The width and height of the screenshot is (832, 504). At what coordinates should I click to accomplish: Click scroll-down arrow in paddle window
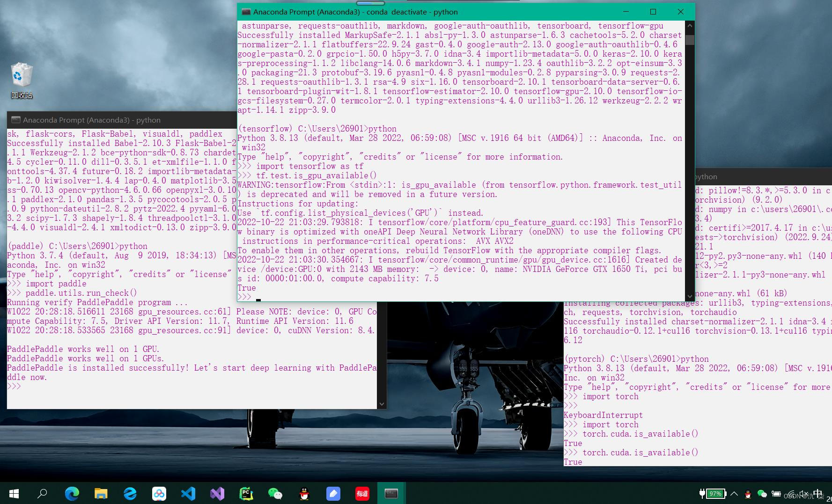[382, 404]
